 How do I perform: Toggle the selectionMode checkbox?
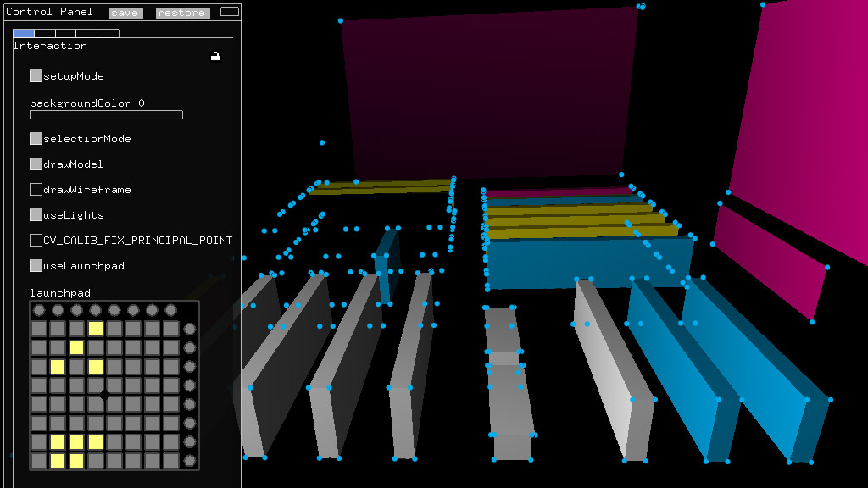36,138
